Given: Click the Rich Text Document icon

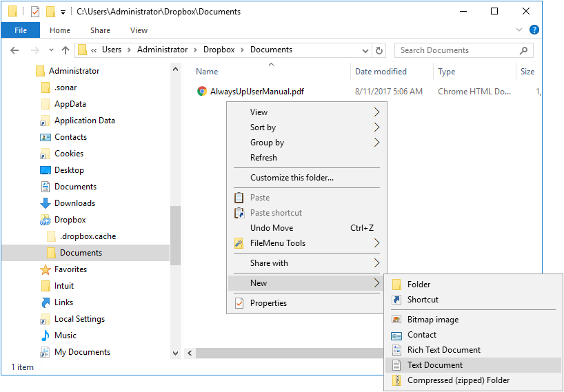Looking at the screenshot, I should pyautogui.click(x=396, y=350).
